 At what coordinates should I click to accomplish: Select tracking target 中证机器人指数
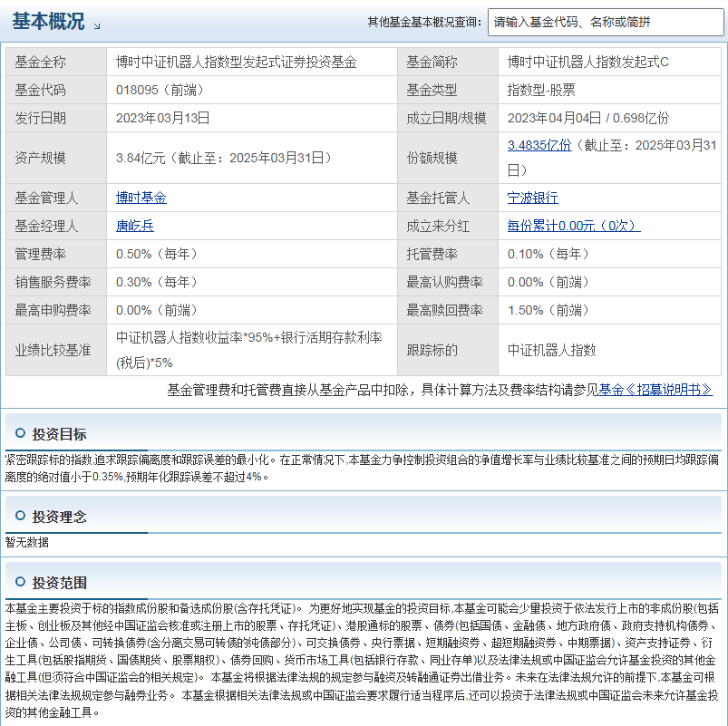tap(551, 350)
